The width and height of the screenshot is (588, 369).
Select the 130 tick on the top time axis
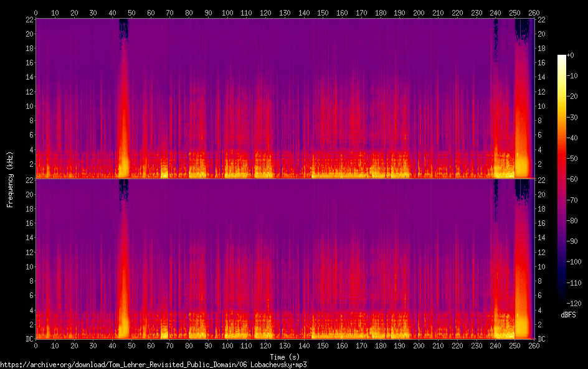click(x=285, y=12)
